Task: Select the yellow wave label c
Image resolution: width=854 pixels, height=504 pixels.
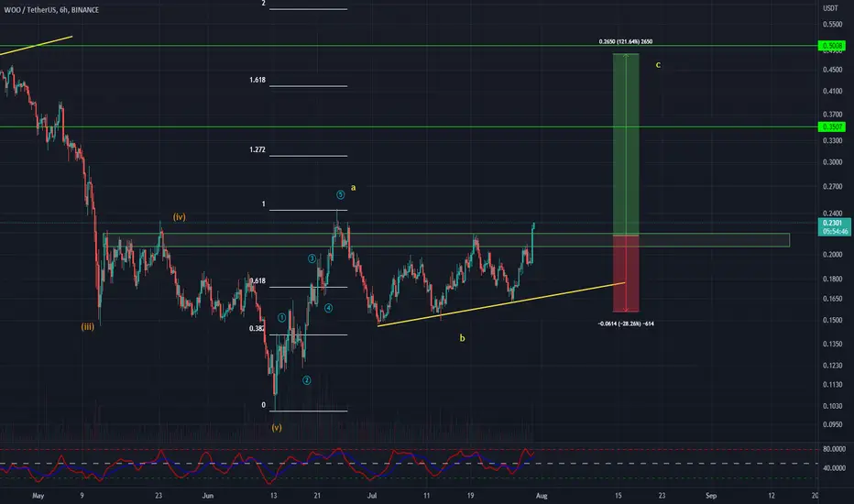Action: pos(658,65)
